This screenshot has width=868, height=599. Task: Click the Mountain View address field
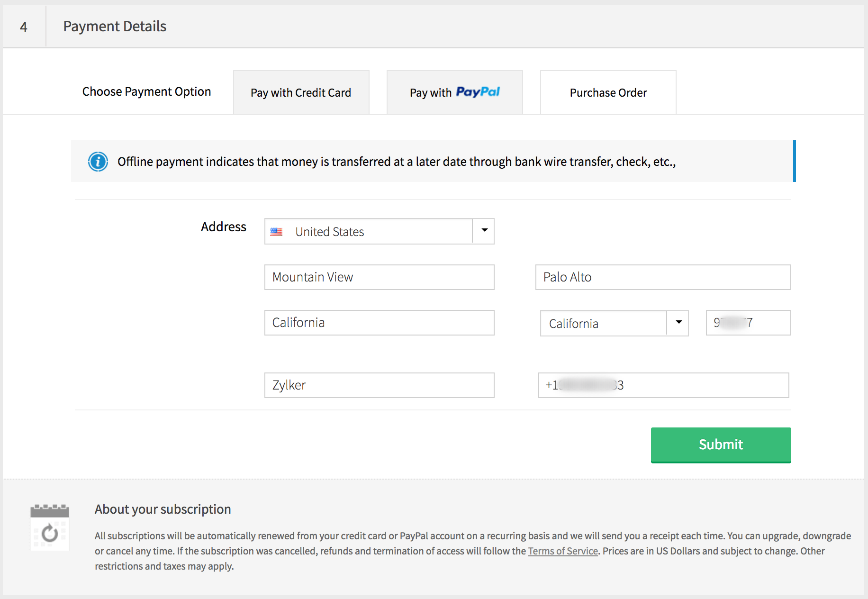tap(379, 277)
